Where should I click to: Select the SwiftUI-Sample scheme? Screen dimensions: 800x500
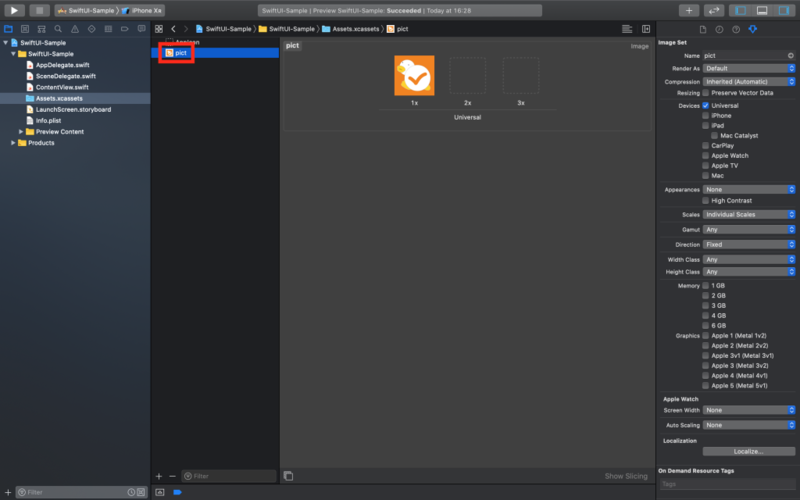(x=85, y=10)
